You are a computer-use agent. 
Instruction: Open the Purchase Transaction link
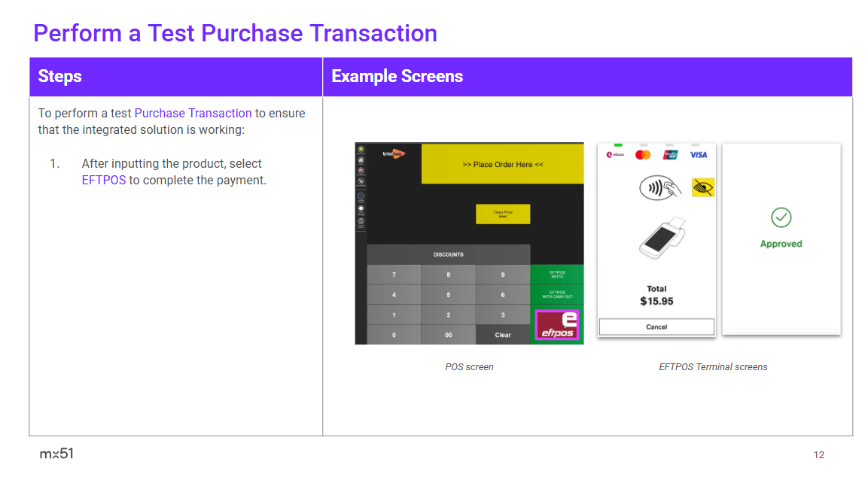(193, 113)
